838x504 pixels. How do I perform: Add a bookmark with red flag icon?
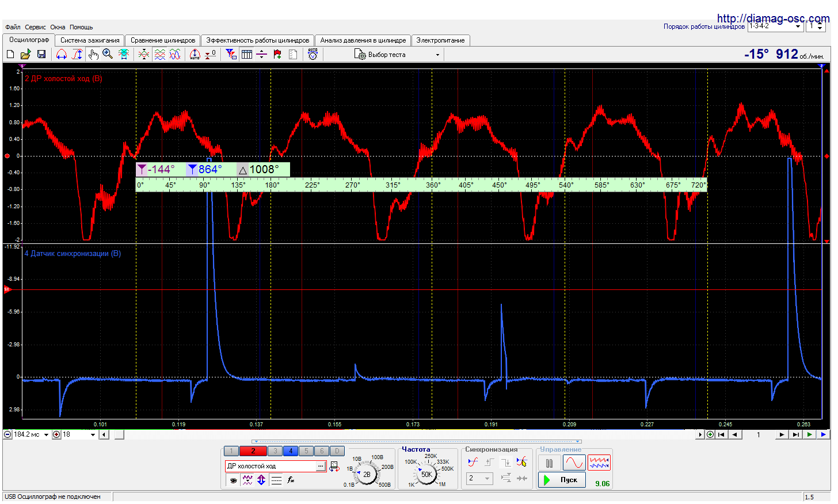[277, 54]
